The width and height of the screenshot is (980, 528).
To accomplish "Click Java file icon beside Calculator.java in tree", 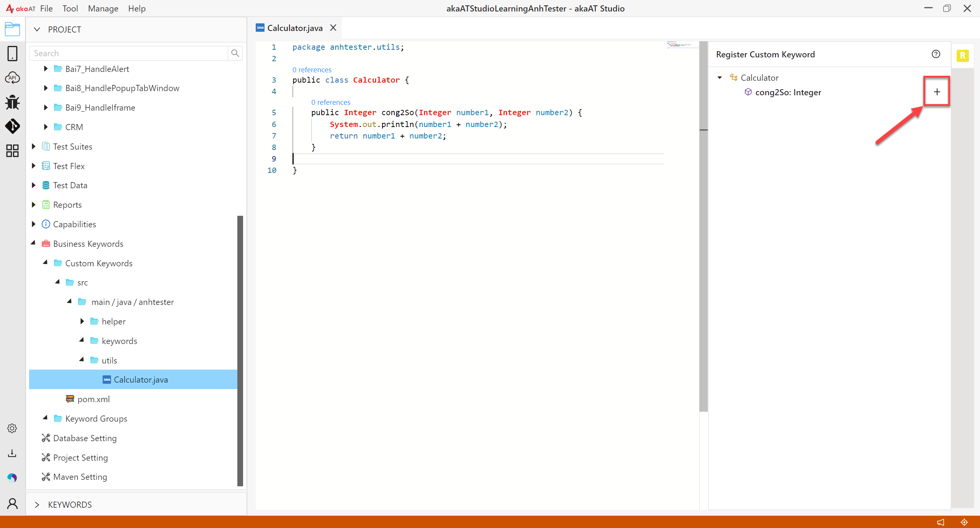I will point(107,380).
